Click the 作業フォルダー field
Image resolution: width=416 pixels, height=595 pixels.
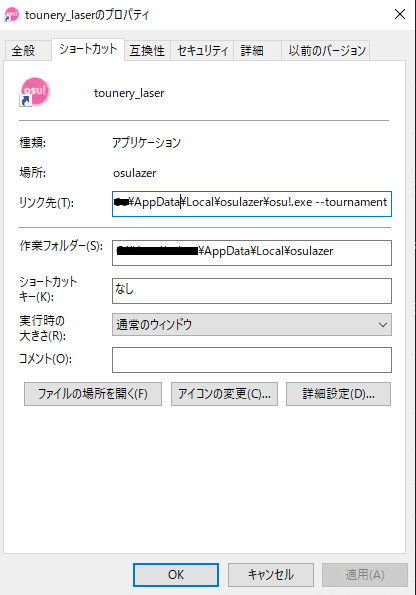pos(252,253)
